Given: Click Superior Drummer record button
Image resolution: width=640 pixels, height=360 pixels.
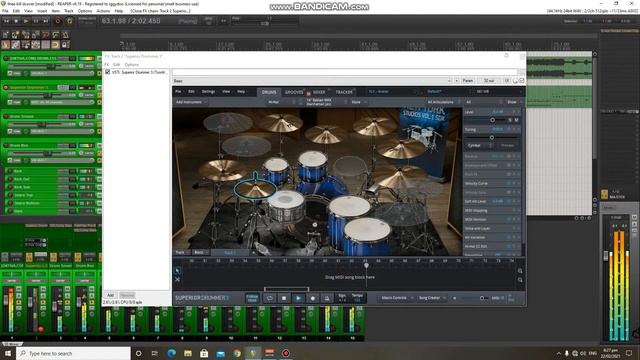Looking at the screenshot, I should tap(313, 298).
